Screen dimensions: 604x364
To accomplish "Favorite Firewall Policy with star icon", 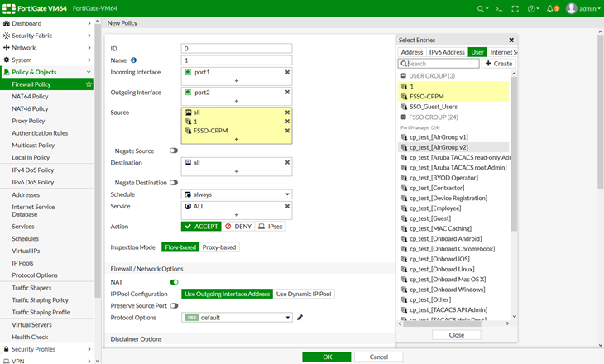I will [89, 84].
